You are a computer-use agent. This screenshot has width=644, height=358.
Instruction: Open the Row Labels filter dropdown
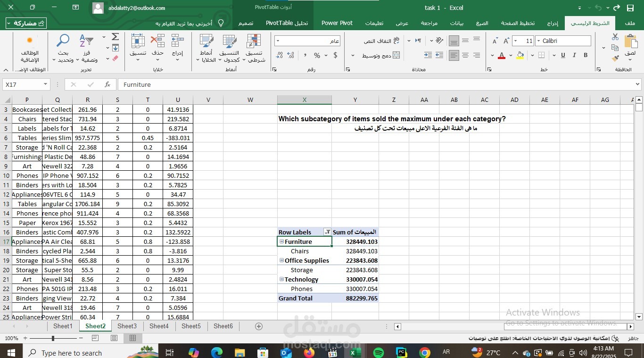327,232
